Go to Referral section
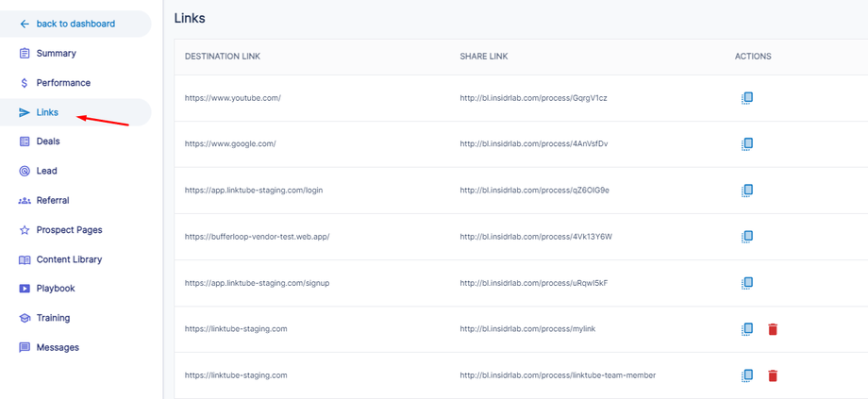Viewport: 868px width, 399px height. click(52, 201)
